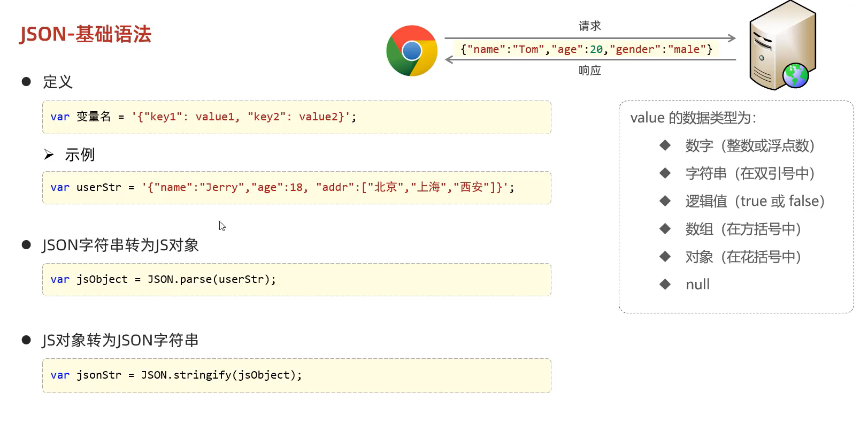Click the diamond bullet beside 字符串 item

point(665,173)
